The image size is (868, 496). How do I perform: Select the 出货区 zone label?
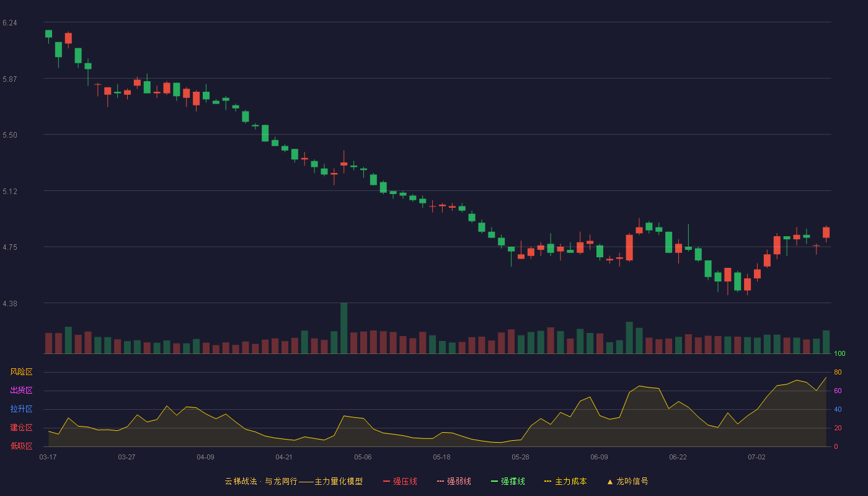(x=21, y=391)
